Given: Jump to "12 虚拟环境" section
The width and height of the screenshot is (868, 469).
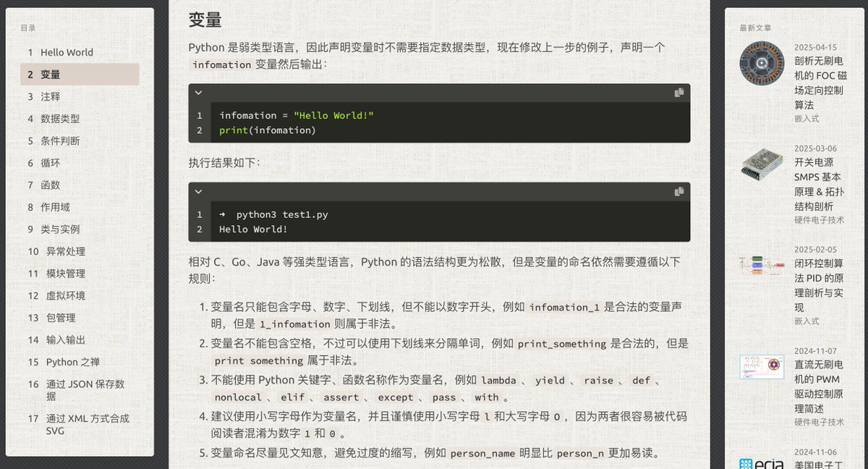Looking at the screenshot, I should pyautogui.click(x=80, y=295).
